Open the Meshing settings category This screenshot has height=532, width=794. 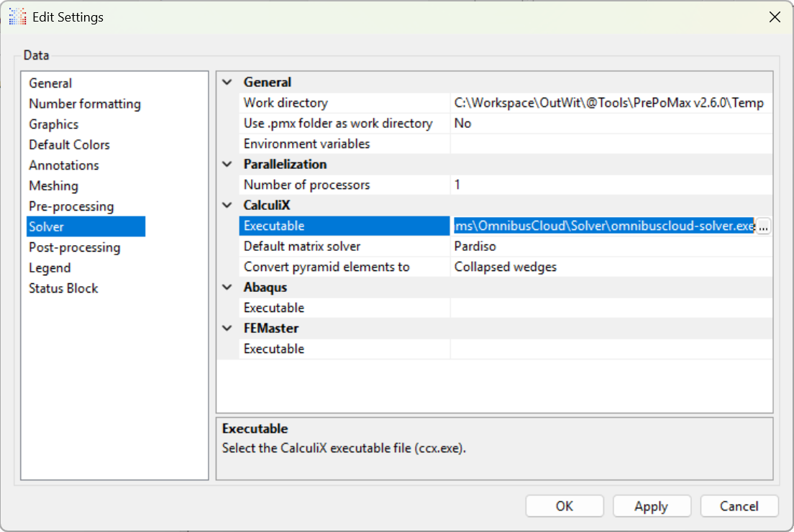click(x=53, y=185)
